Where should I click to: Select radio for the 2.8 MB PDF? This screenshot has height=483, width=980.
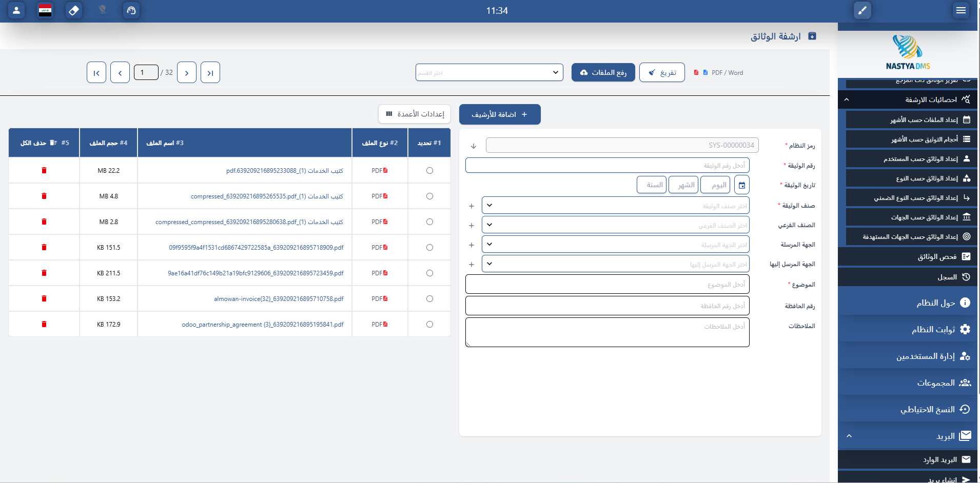click(x=429, y=222)
